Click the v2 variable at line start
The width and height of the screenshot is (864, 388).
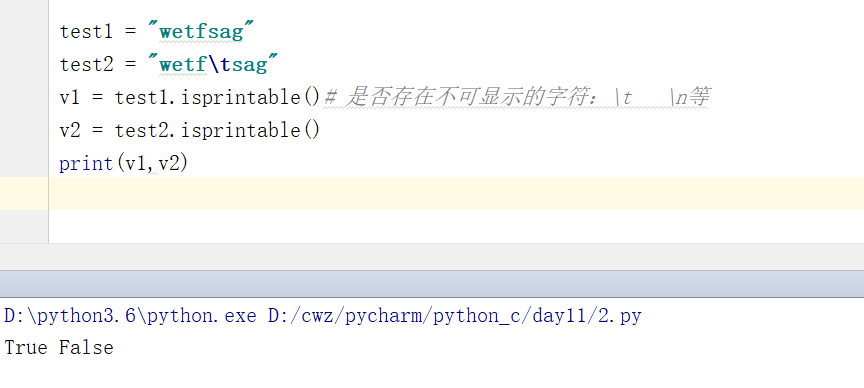[71, 131]
